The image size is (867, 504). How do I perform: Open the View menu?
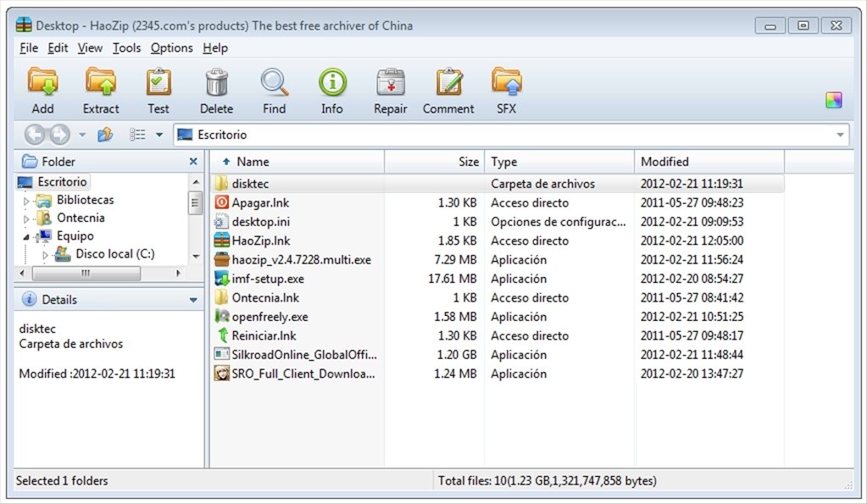pyautogui.click(x=90, y=48)
